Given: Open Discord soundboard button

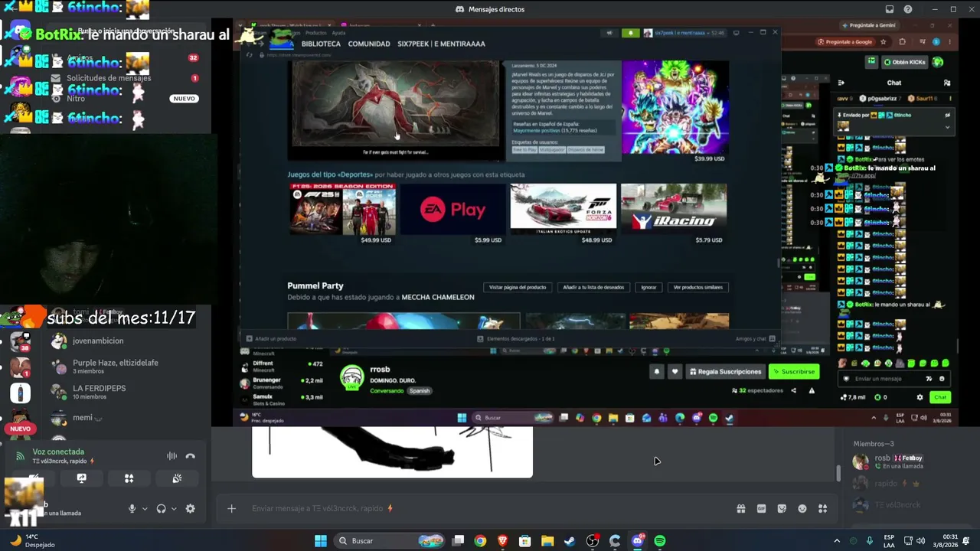Looking at the screenshot, I should [177, 478].
